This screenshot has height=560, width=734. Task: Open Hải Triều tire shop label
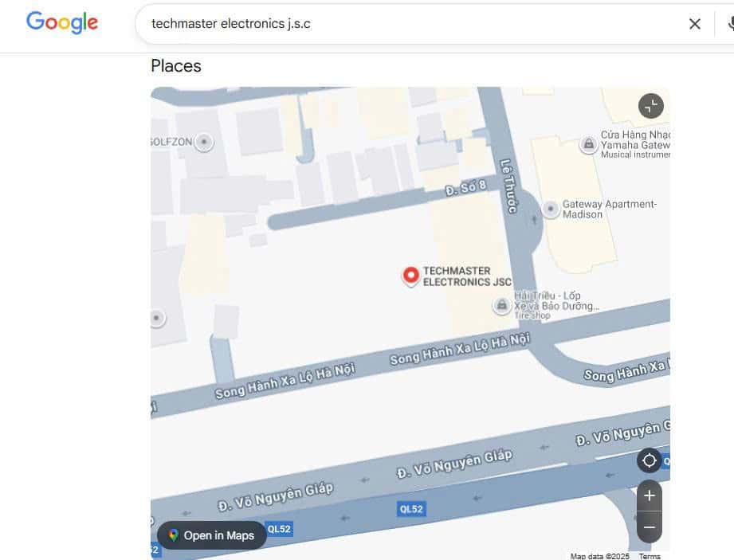[556, 306]
